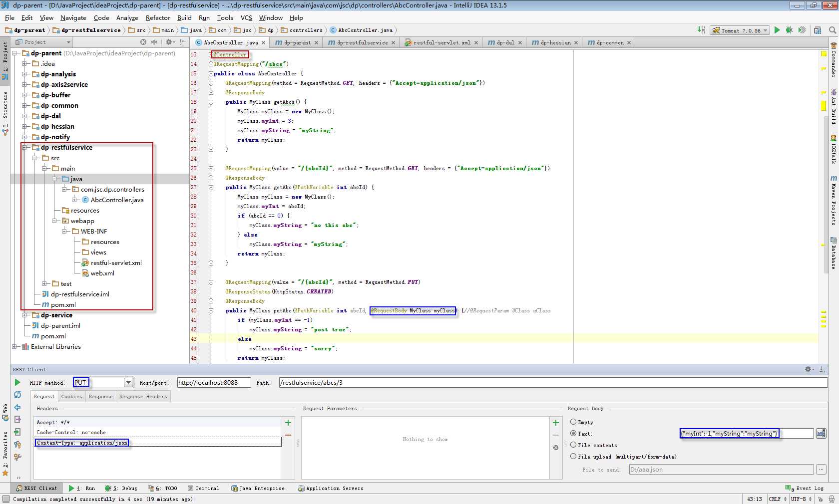Viewport: 839px width, 504px height.
Task: Open the Response Headers tab in REST Client
Action: [143, 397]
